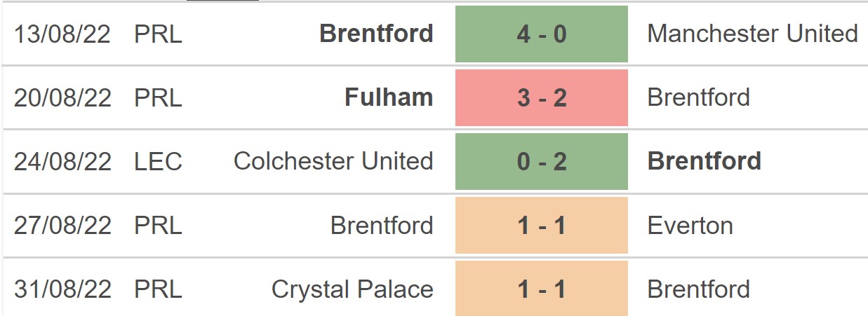Click PRL label in the Manchester United row
Screen dimensions: 868x316
[158, 34]
